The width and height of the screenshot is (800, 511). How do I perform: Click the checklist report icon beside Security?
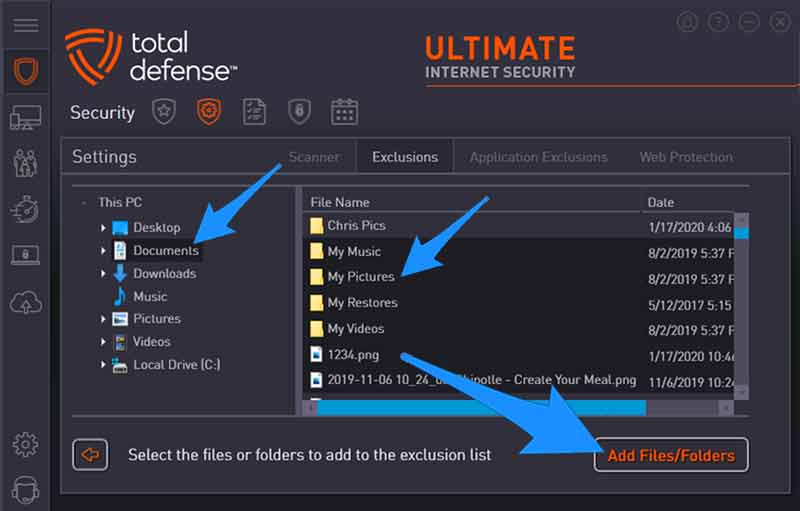[254, 112]
